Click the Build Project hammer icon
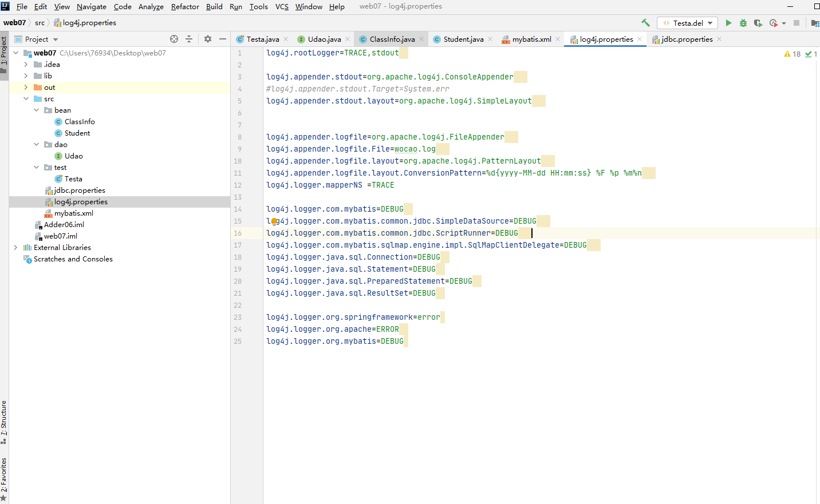 click(x=645, y=23)
